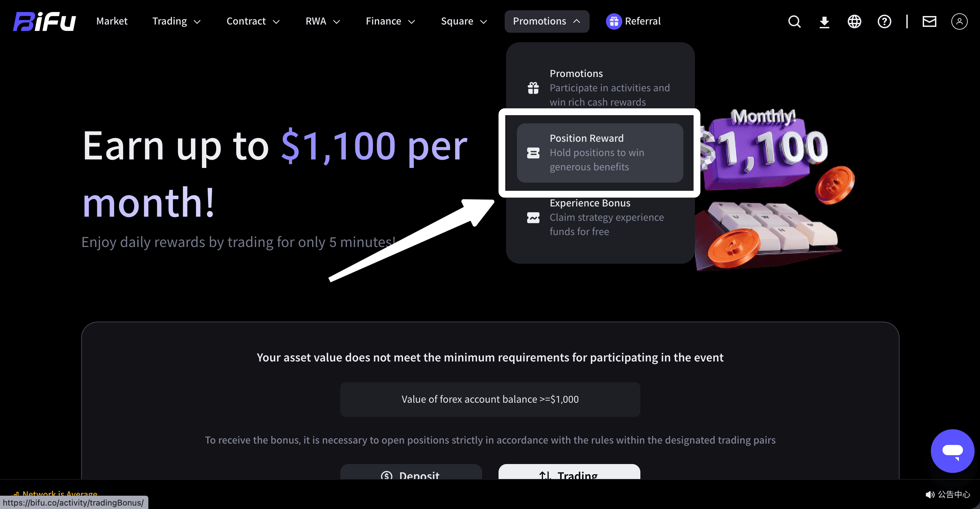Click the user profile avatar icon
Screen dimensions: 980x509
coord(959,21)
